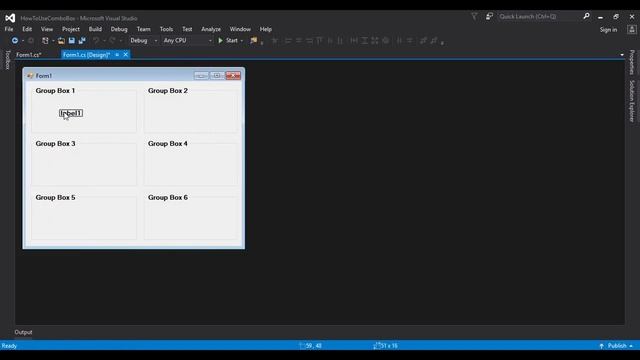640x360 pixels.
Task: Click the Open File folder icon
Action: click(61, 40)
